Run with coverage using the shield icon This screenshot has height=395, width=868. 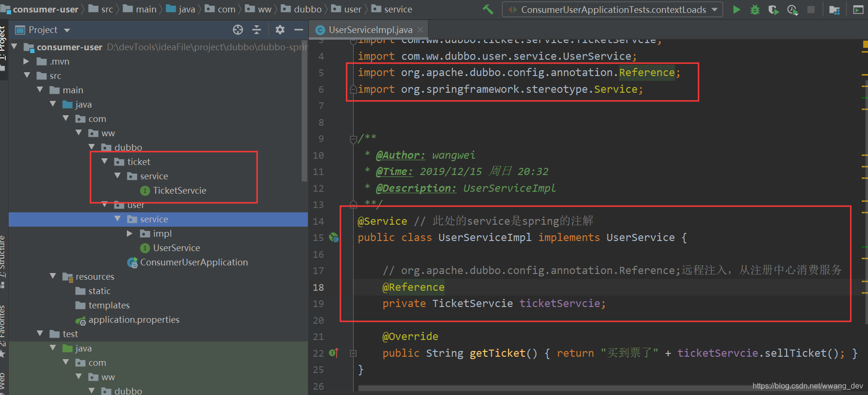pos(773,10)
